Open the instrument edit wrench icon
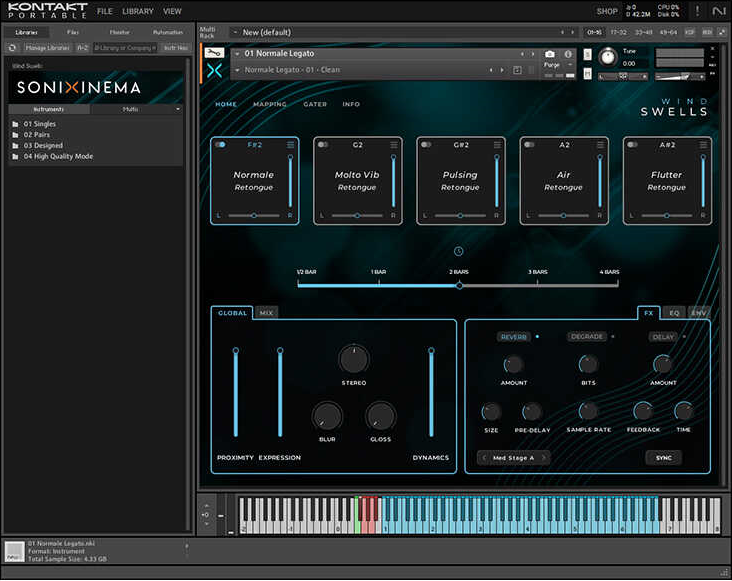Viewport: 732px width, 581px height. (x=214, y=53)
